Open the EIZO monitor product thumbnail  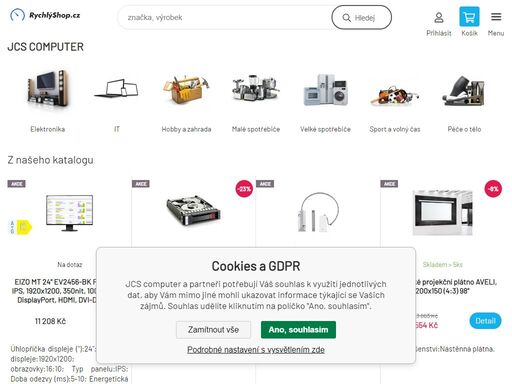69,213
